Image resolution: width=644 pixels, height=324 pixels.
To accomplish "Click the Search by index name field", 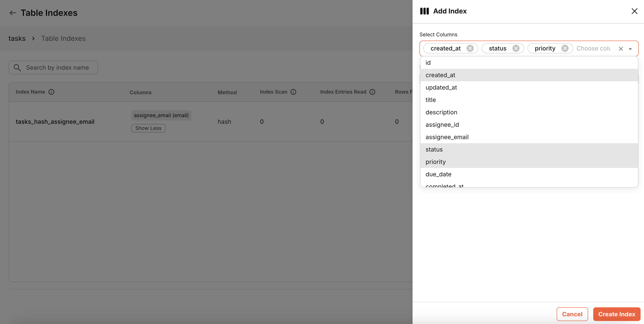I will pyautogui.click(x=58, y=67).
